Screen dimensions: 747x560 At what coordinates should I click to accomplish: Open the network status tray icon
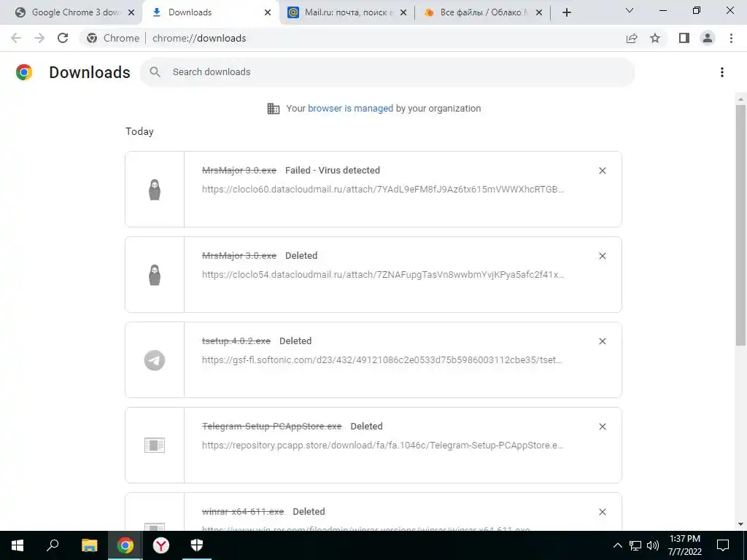tap(635, 545)
